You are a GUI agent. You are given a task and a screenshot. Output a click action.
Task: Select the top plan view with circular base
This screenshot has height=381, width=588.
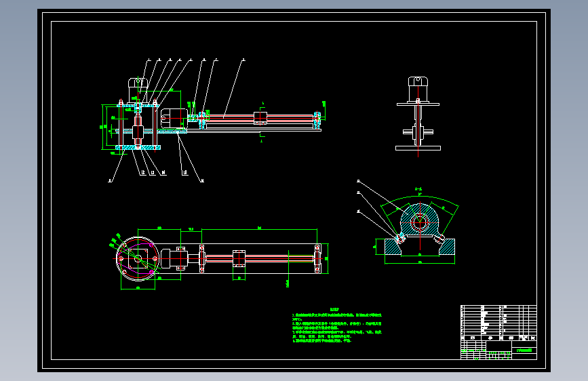coord(220,259)
